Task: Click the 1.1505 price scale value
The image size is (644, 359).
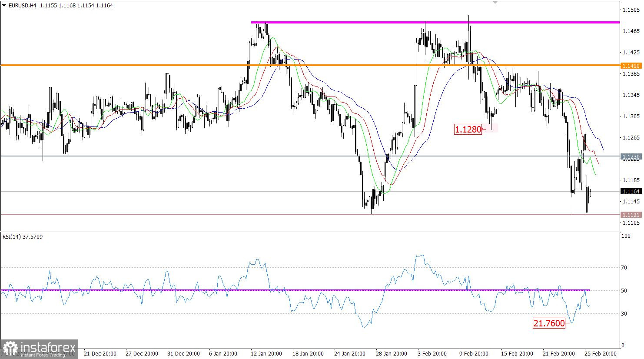Action: 631,10
